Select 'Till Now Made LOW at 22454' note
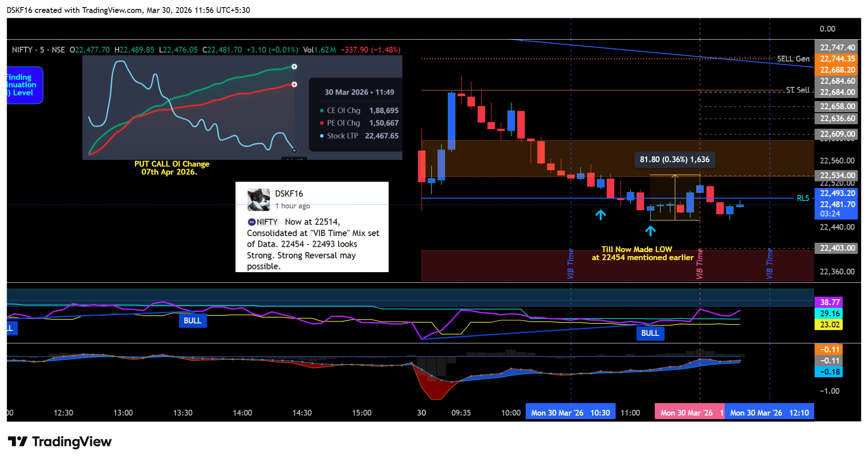 coord(642,253)
